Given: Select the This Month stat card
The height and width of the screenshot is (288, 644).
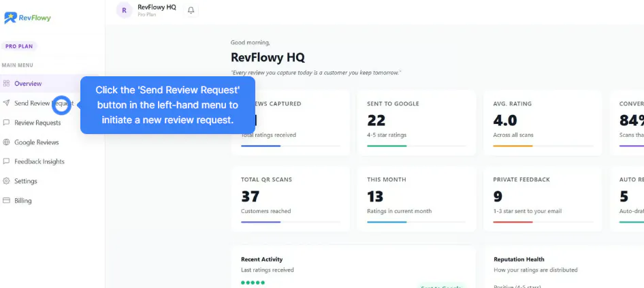Looking at the screenshot, I should coord(417,199).
